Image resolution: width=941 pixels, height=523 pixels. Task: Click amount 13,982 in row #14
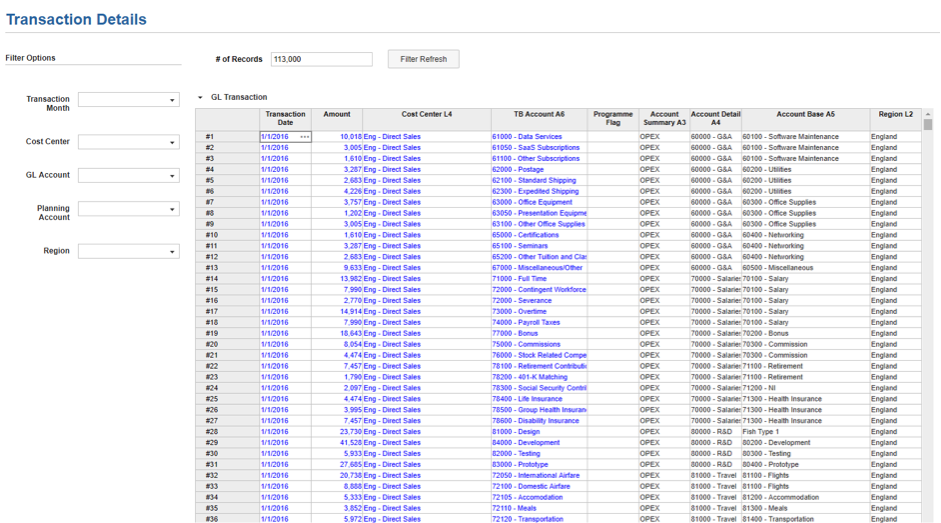(x=337, y=279)
